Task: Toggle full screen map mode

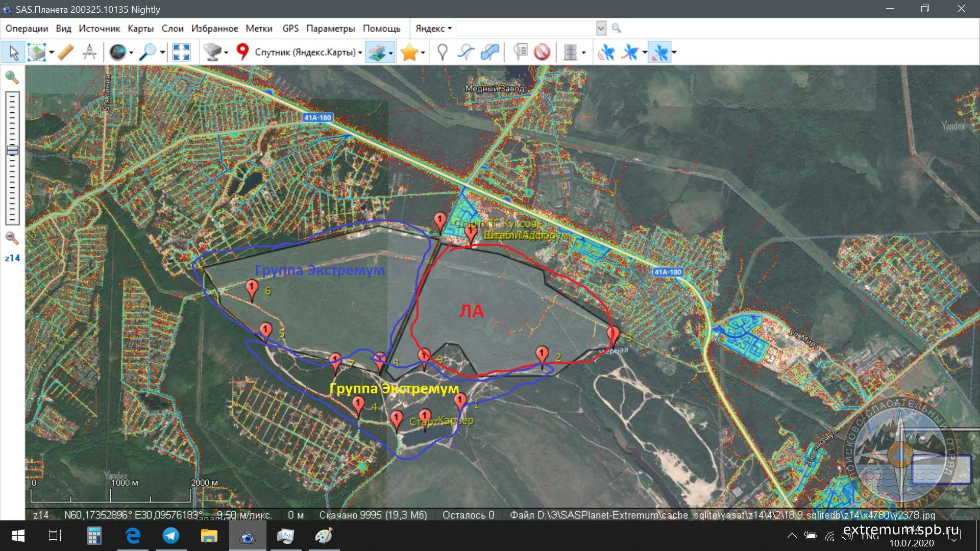Action: 182,52
